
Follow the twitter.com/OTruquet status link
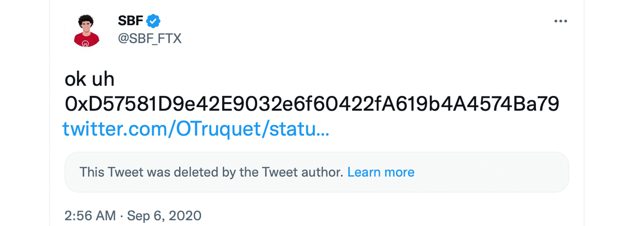click(196, 129)
